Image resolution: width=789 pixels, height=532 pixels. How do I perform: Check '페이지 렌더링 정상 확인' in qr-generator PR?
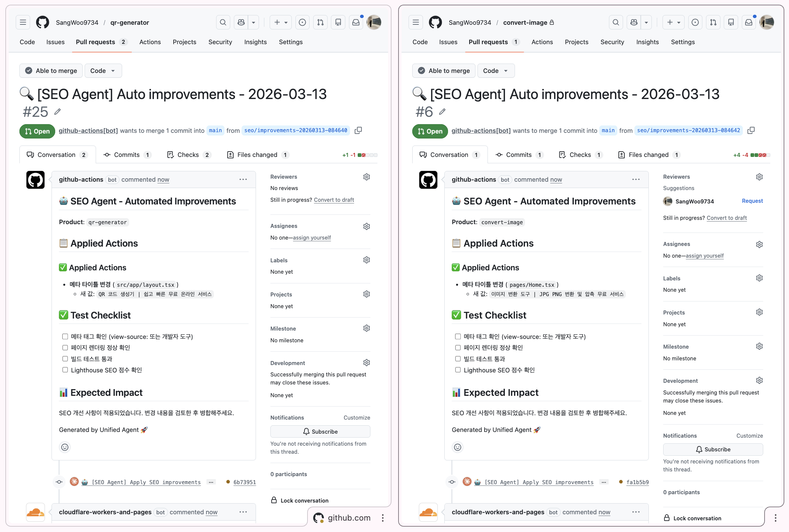(x=65, y=347)
